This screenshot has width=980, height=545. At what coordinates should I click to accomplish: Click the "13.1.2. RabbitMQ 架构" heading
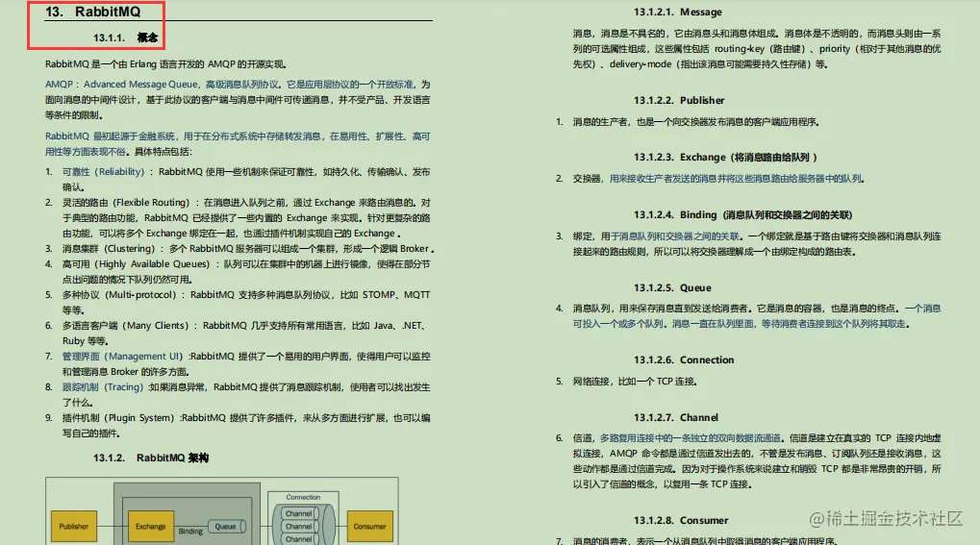coord(151,458)
